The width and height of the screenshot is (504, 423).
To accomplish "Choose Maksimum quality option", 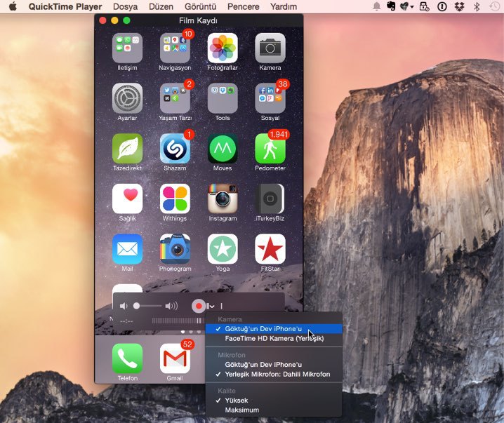I will coord(274,410).
